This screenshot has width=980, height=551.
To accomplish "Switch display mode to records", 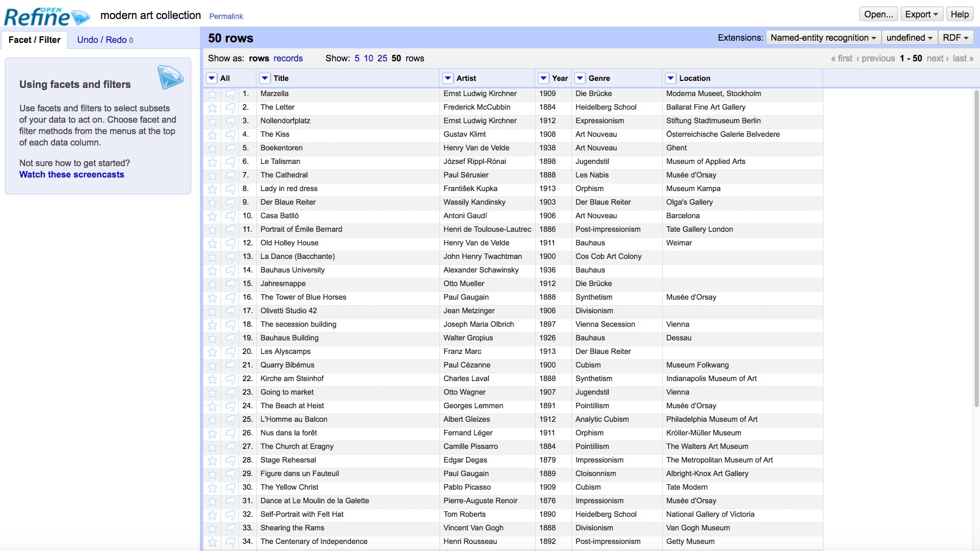I will 288,58.
